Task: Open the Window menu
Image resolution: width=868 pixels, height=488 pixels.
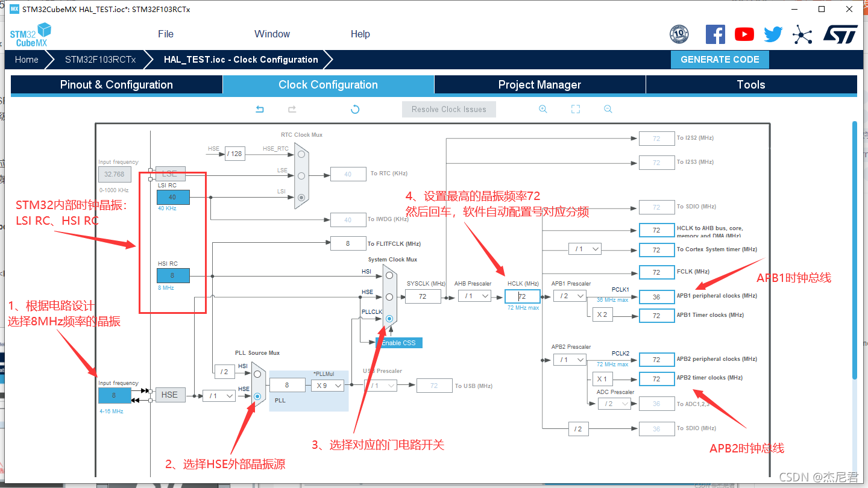Action: 272,34
